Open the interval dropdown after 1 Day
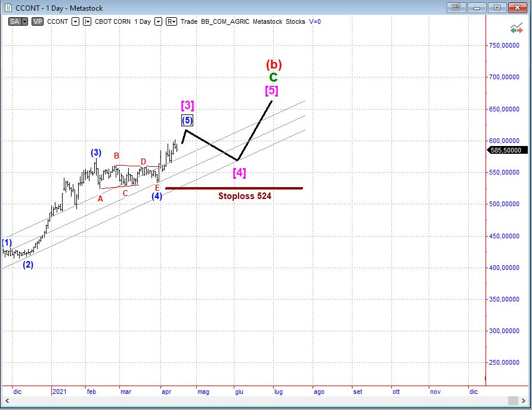 point(158,21)
